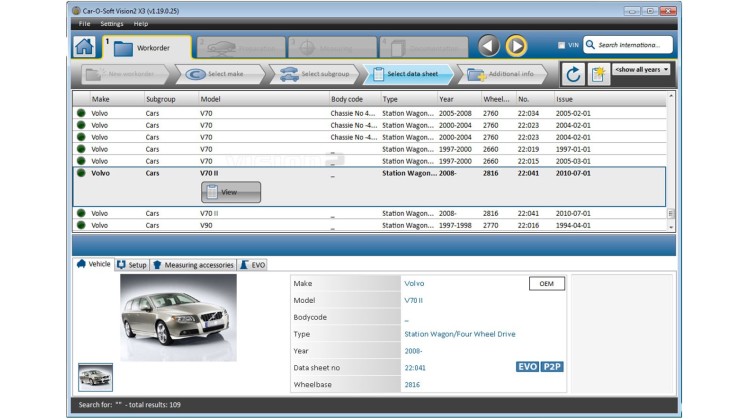This screenshot has height=419, width=750.
Task: Switch to the Measuring accessories tab
Action: coord(193,265)
